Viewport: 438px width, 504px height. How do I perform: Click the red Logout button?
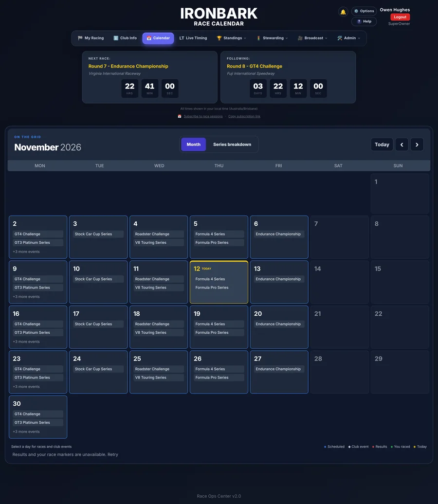coord(400,17)
